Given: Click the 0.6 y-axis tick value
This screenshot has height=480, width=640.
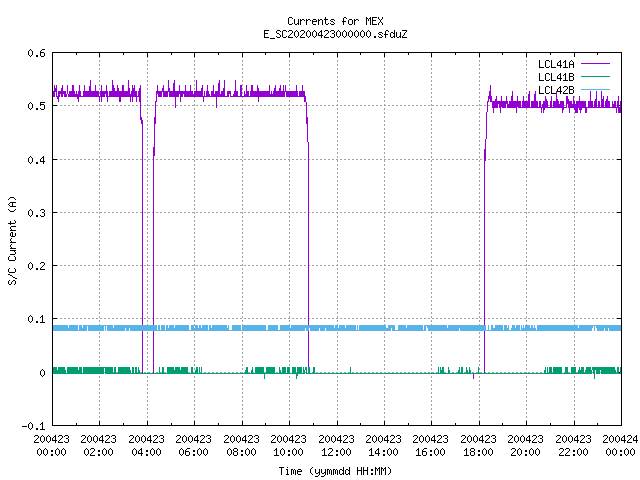Looking at the screenshot, I should [36, 53].
